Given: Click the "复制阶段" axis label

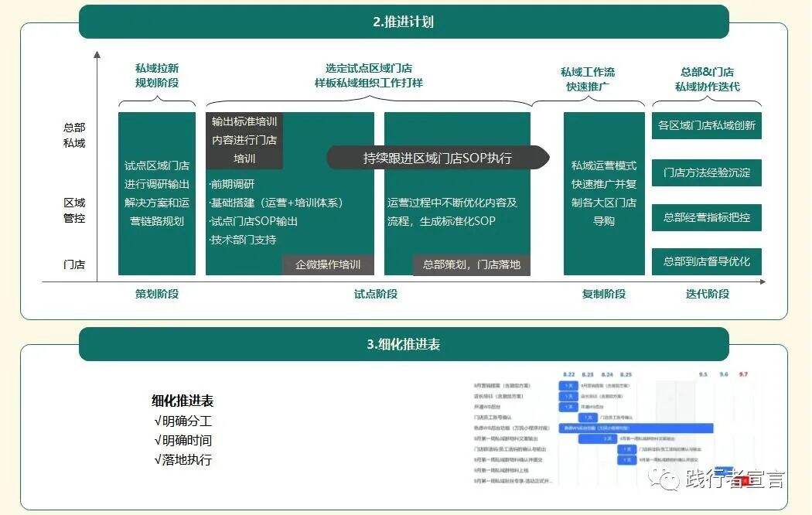Looking at the screenshot, I should tap(604, 294).
